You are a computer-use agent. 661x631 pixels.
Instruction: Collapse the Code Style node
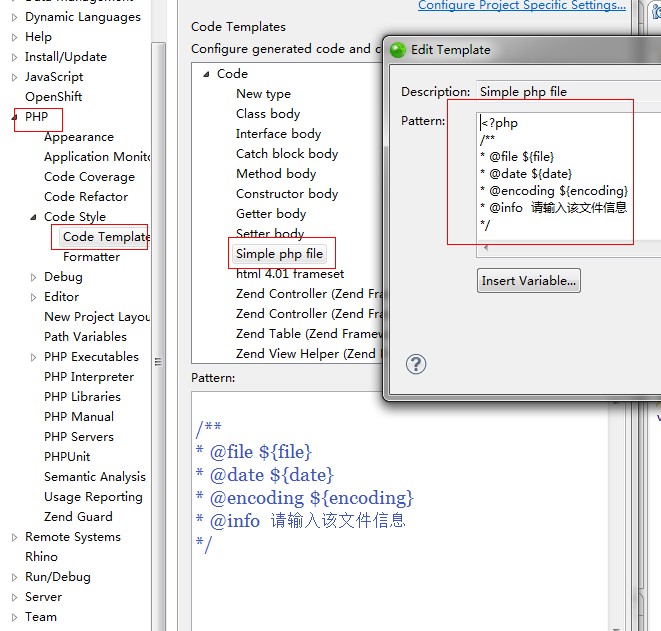click(33, 217)
